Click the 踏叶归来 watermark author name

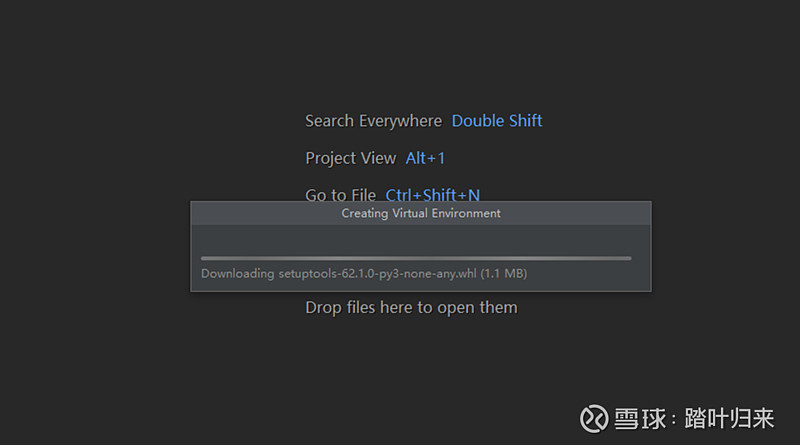coord(729,419)
